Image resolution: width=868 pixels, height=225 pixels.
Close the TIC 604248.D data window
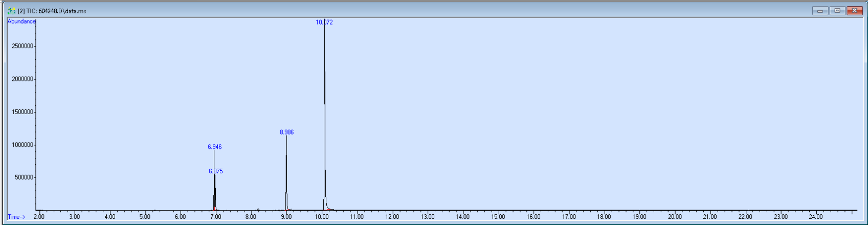855,11
